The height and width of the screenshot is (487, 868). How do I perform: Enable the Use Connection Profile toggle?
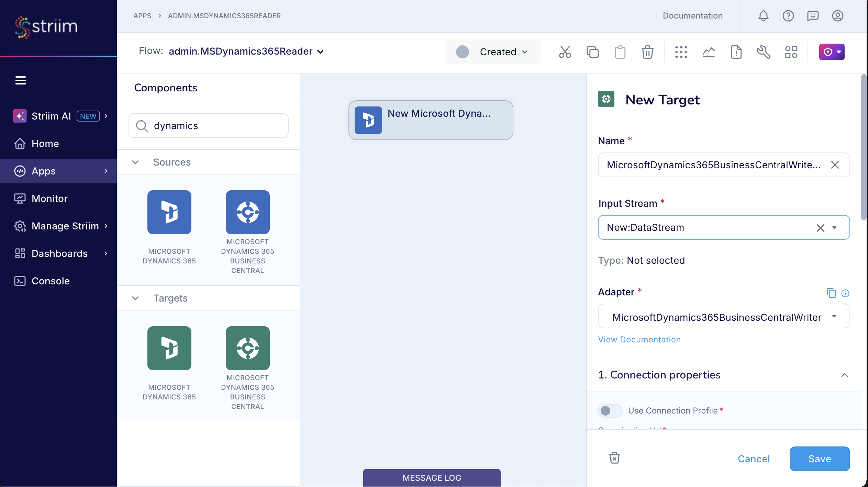(x=610, y=410)
